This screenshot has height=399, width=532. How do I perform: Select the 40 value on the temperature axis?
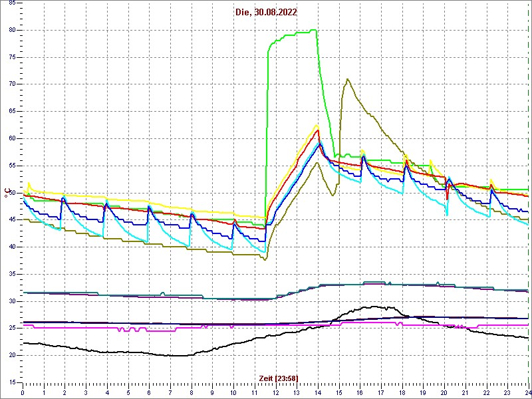11,247
